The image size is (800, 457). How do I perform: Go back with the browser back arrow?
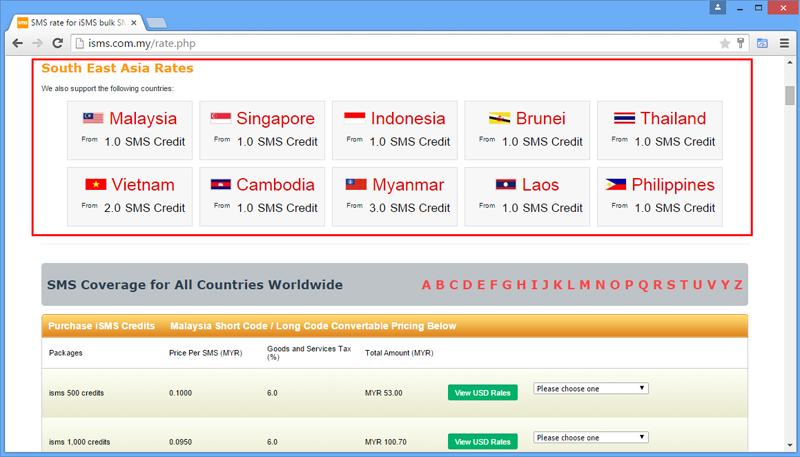coord(17,43)
